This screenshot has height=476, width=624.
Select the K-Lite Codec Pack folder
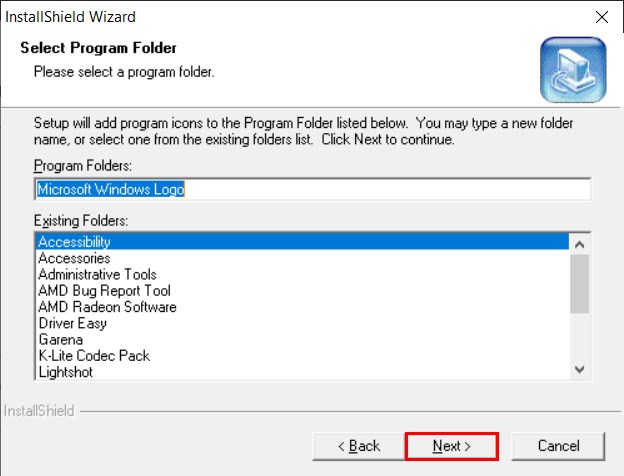click(x=302, y=356)
